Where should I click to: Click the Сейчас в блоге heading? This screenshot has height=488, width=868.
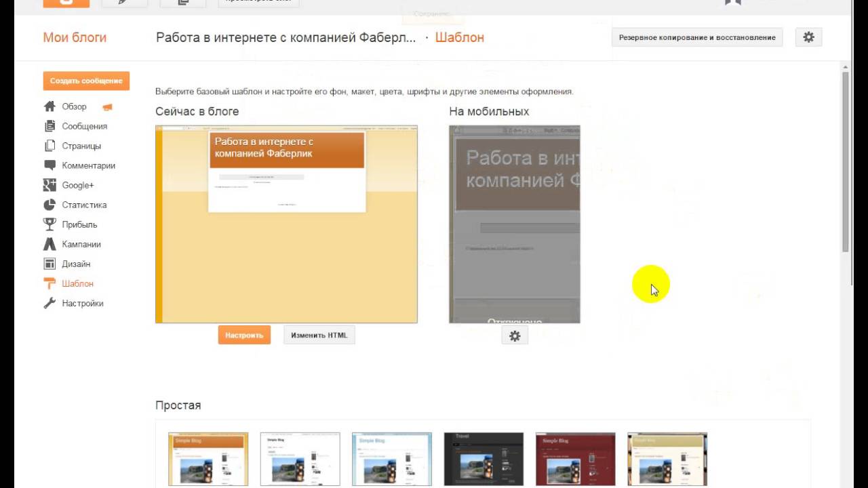(x=197, y=111)
